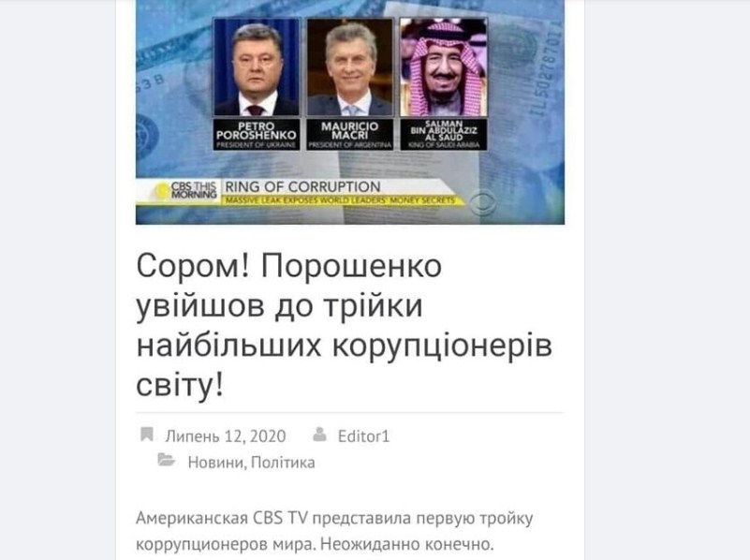Click the bookmark icon beside the date
The image size is (750, 560).
coord(147,435)
